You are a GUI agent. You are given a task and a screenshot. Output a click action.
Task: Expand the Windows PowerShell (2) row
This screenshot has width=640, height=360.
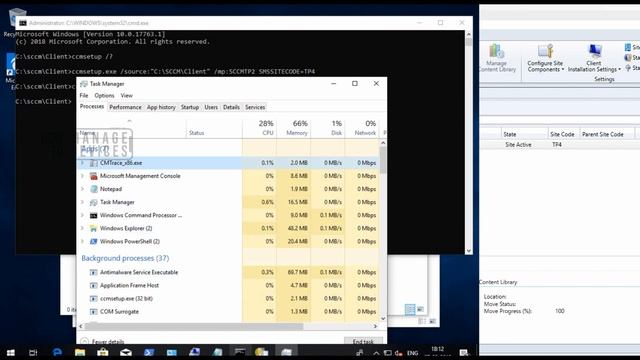(x=82, y=241)
